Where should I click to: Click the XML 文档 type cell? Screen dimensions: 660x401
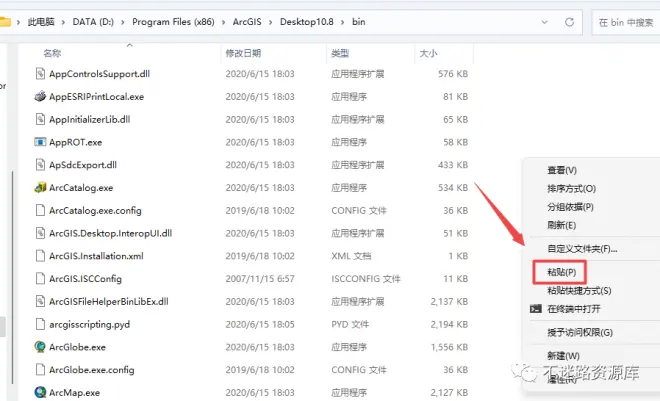(351, 256)
